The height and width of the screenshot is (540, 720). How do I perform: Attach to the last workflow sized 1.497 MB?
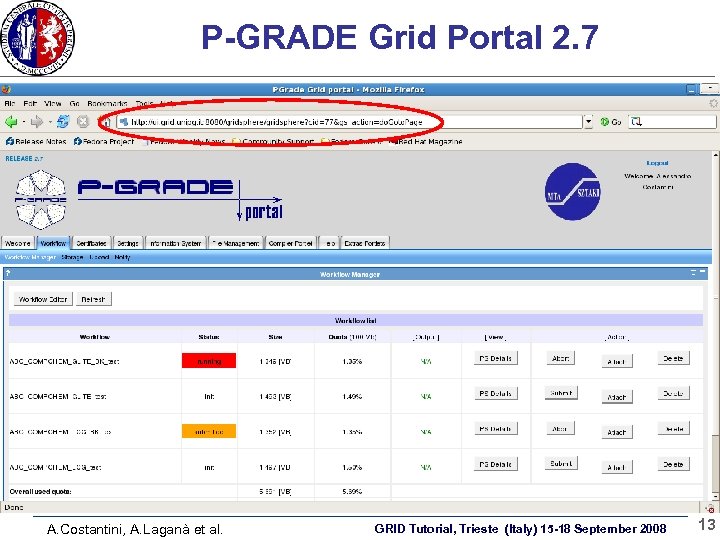click(617, 467)
